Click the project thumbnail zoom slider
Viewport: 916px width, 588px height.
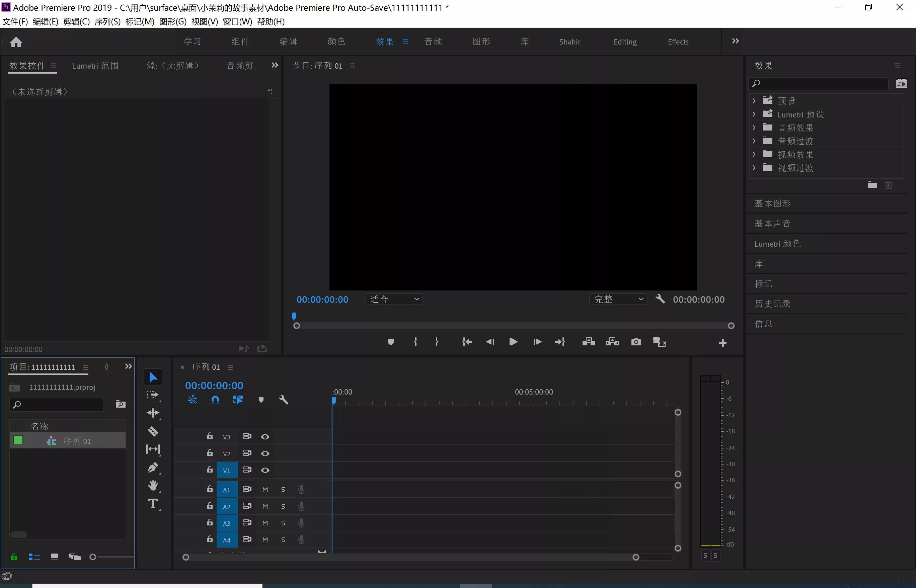pyautogui.click(x=93, y=557)
